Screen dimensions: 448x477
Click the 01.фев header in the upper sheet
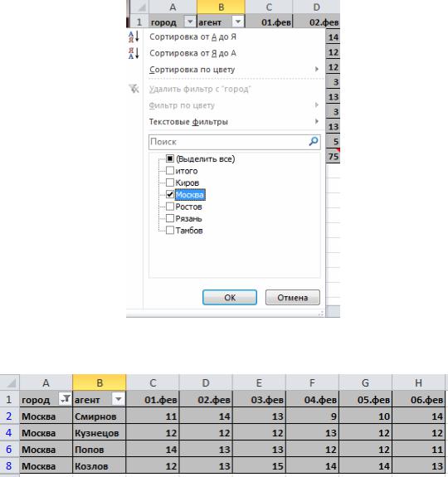269,22
